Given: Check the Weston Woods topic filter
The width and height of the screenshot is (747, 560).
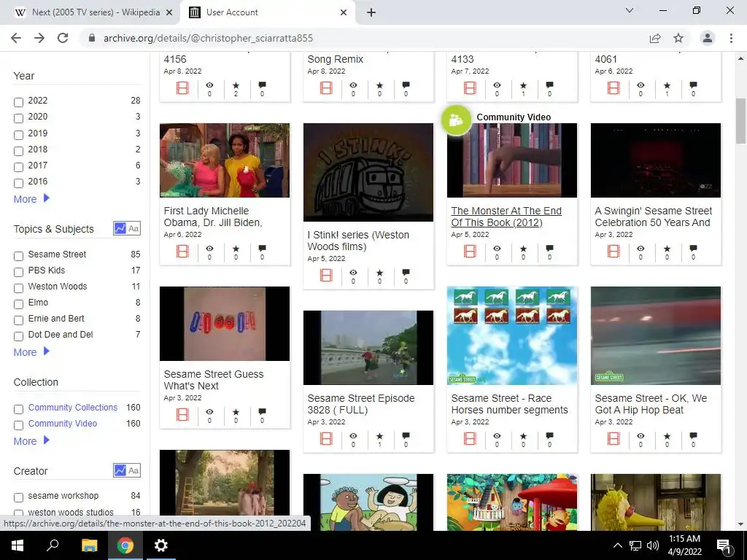Looking at the screenshot, I should point(18,288).
